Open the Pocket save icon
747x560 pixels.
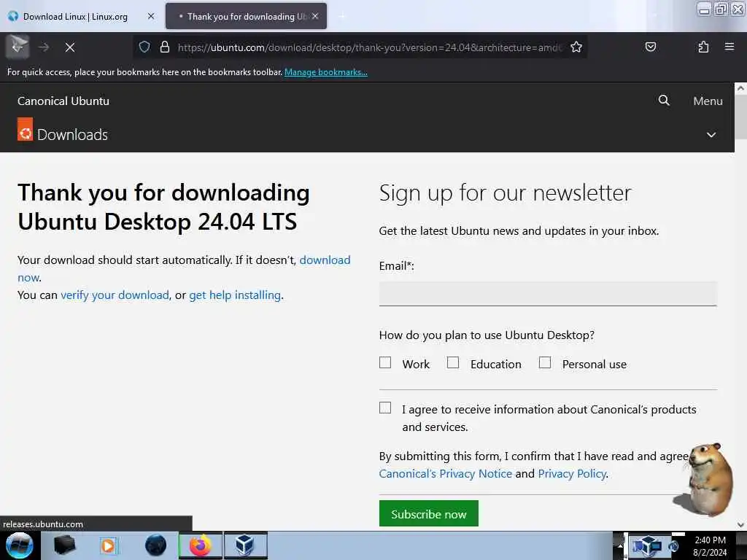651,47
